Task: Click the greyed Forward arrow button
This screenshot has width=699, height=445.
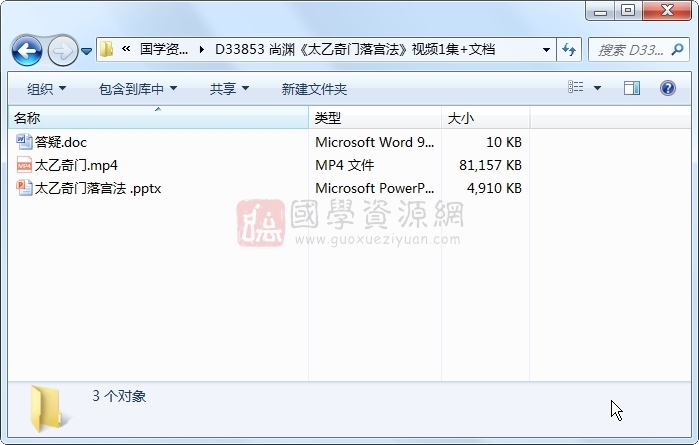Action: [62, 50]
